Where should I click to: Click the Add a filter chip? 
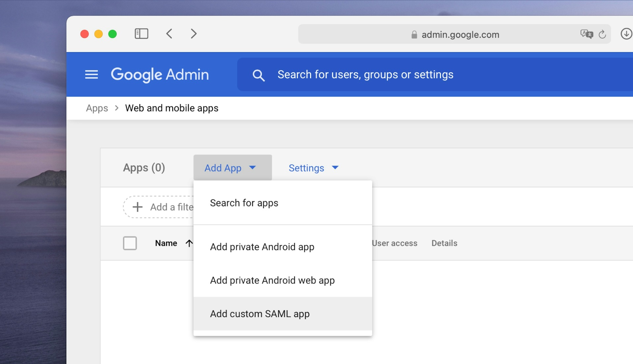(x=159, y=207)
